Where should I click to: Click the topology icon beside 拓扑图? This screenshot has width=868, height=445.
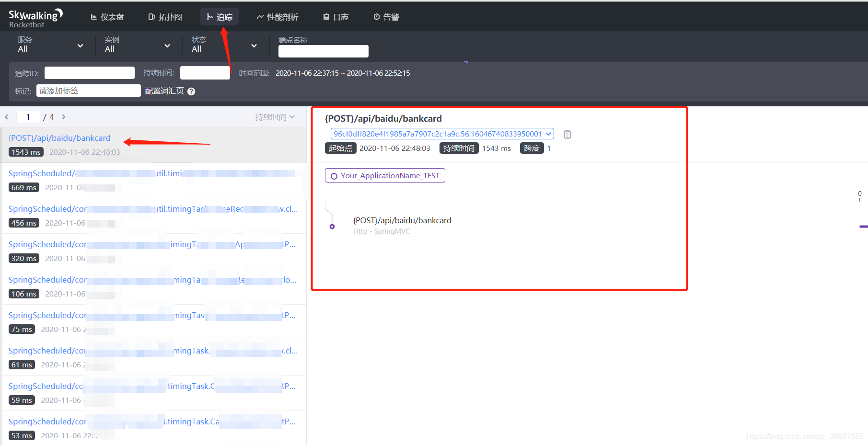tap(151, 17)
